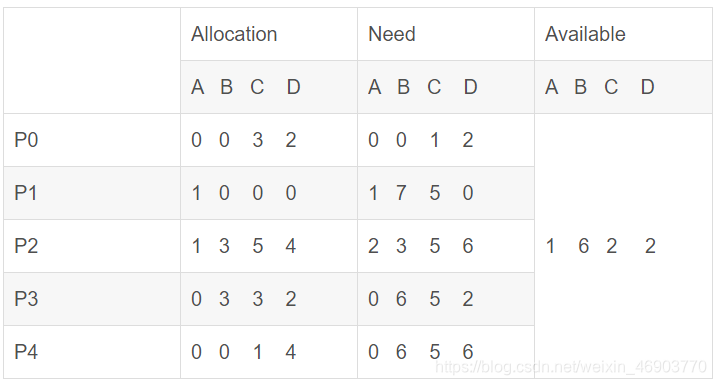Click the Allocation column header
Image resolution: width=716 pixels, height=385 pixels.
(x=234, y=34)
